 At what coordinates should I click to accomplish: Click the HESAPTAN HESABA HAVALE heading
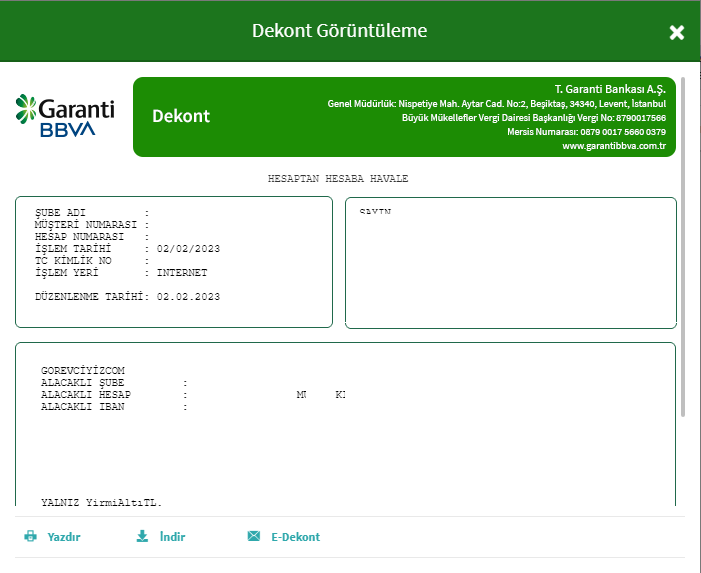point(338,178)
